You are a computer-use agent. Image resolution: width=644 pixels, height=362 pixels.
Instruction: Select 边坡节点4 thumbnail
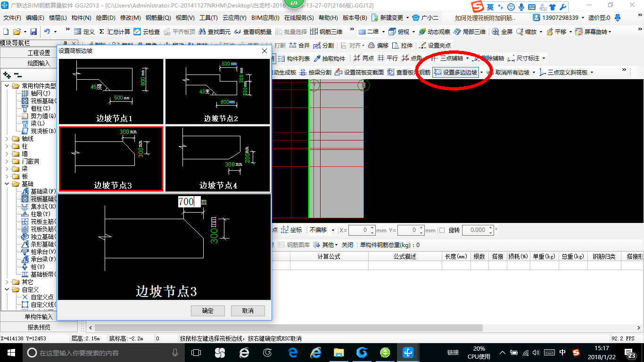217,158
